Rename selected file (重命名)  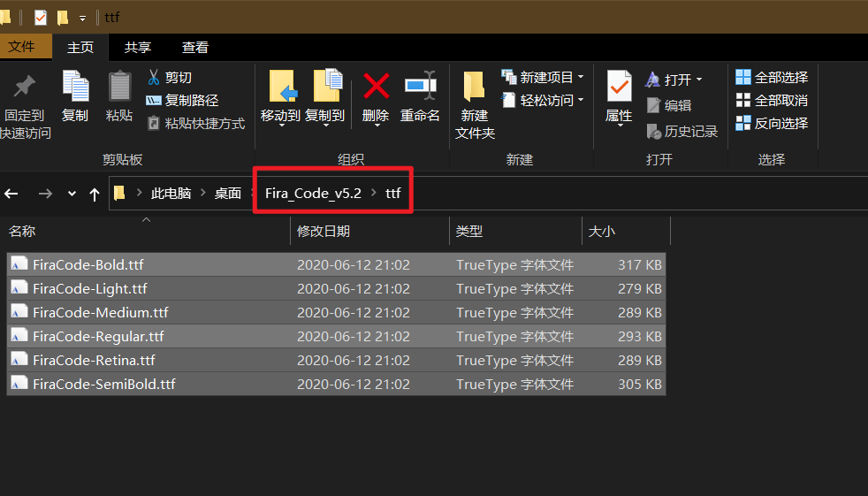420,95
